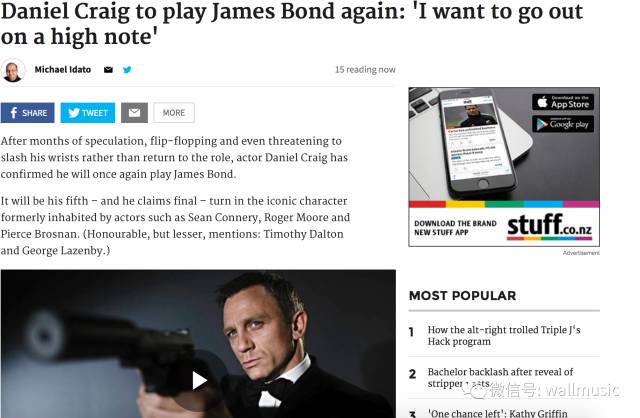Image resolution: width=640 pixels, height=418 pixels.
Task: Click the blue TWEET button
Action: coord(88,113)
